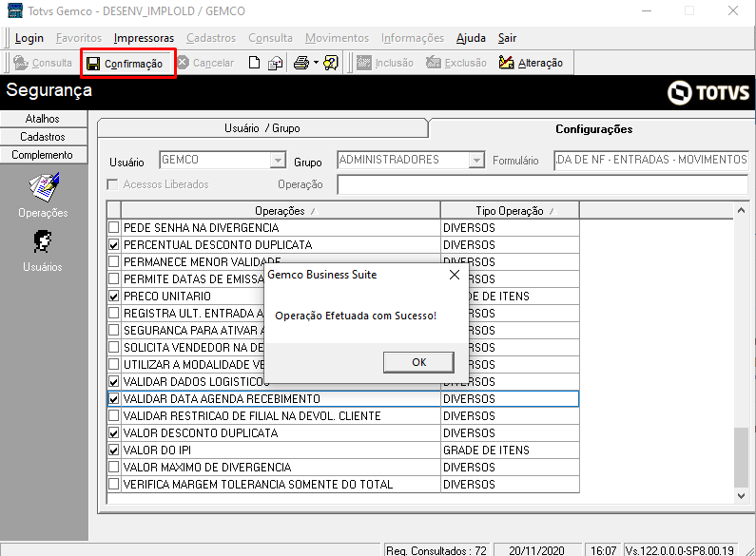
Task: Select row VALOR DO IPI text
Action: pos(157,450)
